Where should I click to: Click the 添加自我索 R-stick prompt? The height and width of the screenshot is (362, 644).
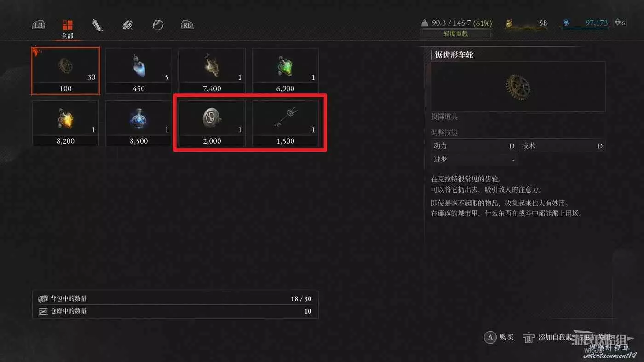coord(547,337)
